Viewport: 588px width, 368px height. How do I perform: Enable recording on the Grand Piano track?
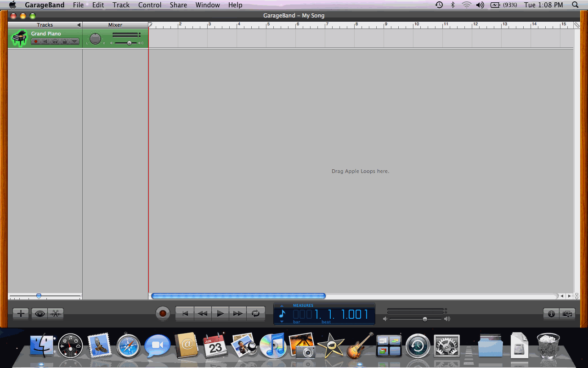point(35,41)
